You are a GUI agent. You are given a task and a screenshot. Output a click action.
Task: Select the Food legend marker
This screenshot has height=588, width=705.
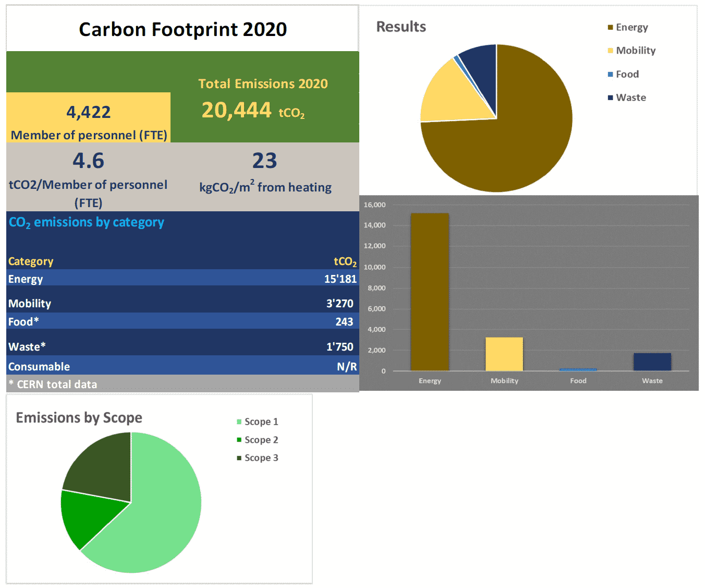pos(610,75)
